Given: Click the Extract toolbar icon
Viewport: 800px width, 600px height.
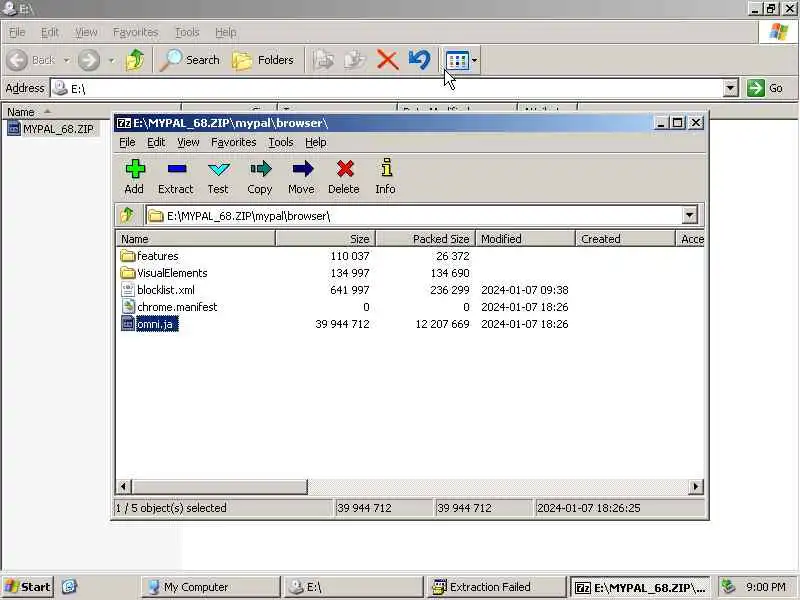Looking at the screenshot, I should click(176, 177).
